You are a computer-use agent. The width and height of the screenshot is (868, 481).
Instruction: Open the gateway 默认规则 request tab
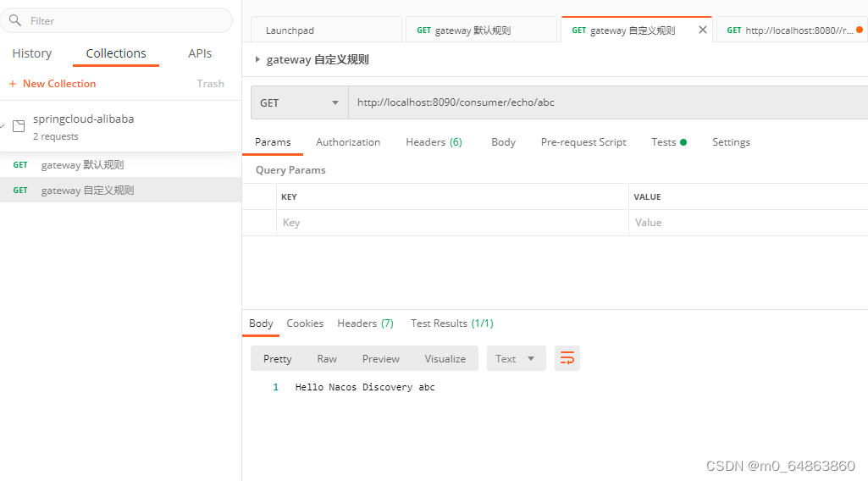click(x=481, y=30)
